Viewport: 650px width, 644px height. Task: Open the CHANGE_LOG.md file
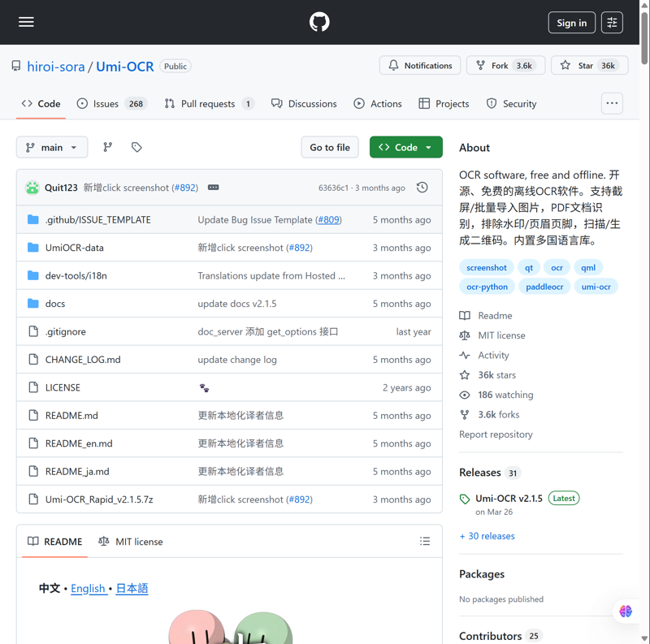pyautogui.click(x=83, y=360)
